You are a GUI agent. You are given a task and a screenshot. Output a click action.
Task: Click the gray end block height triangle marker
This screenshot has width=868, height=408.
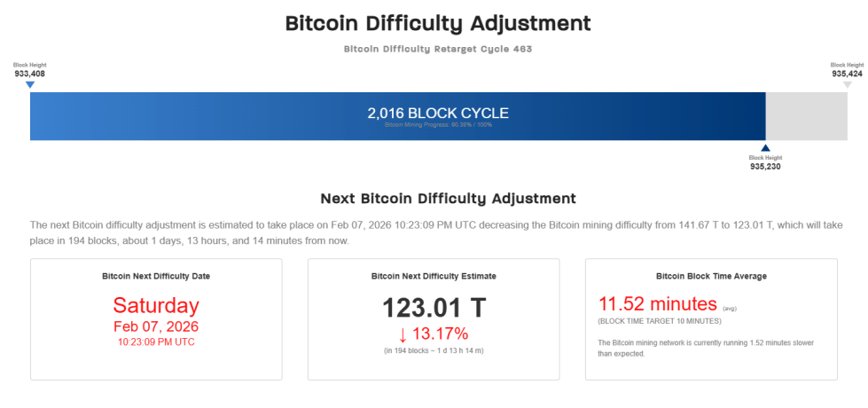(847, 85)
